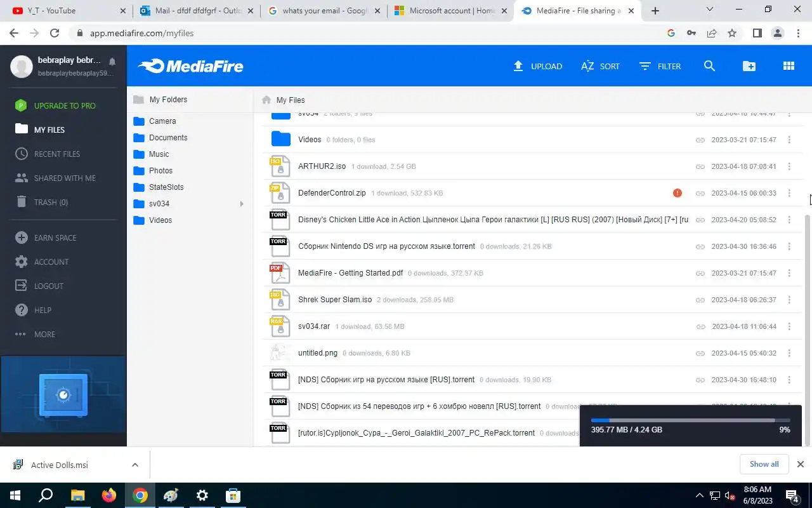Click share link icon for untitled.png
This screenshot has width=812, height=508.
point(700,353)
